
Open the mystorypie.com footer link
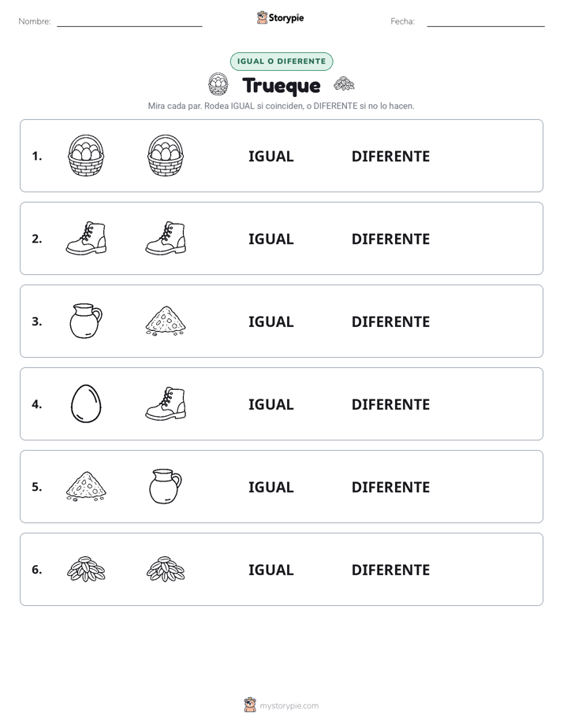289,706
